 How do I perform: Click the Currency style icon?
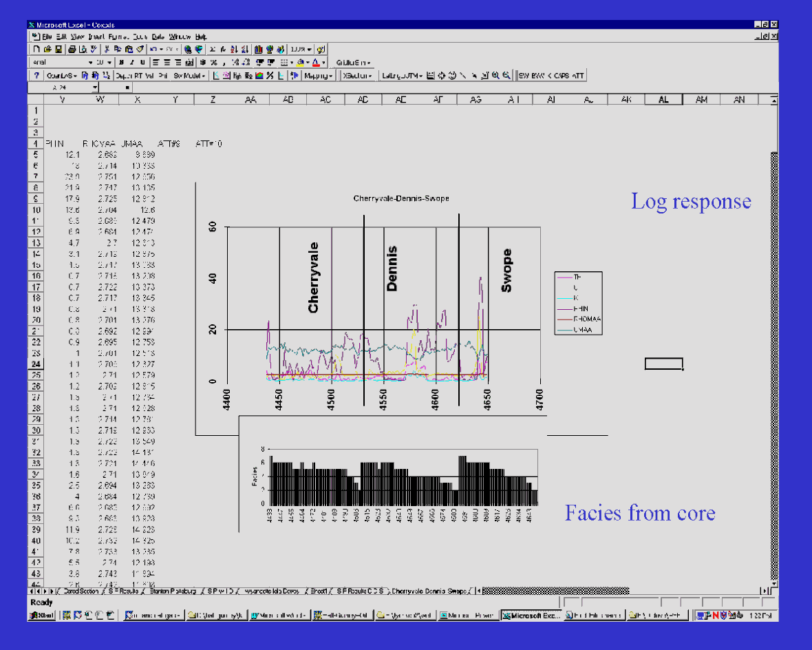(204, 63)
